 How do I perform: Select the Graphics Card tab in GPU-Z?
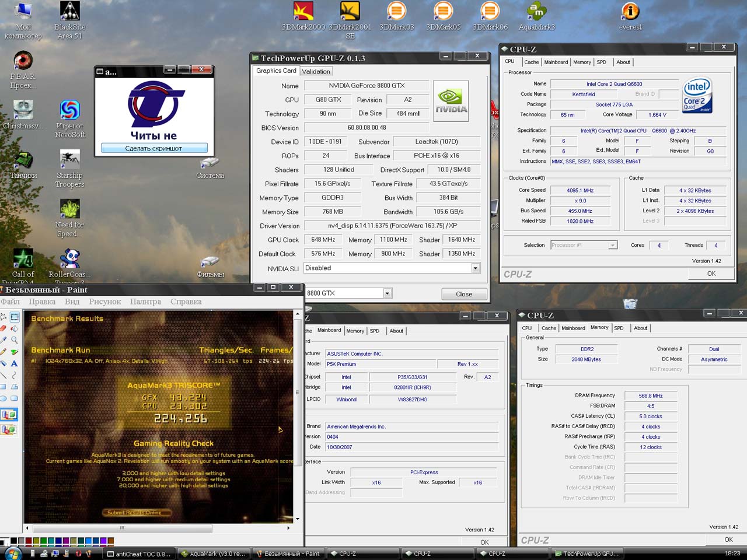click(x=276, y=71)
